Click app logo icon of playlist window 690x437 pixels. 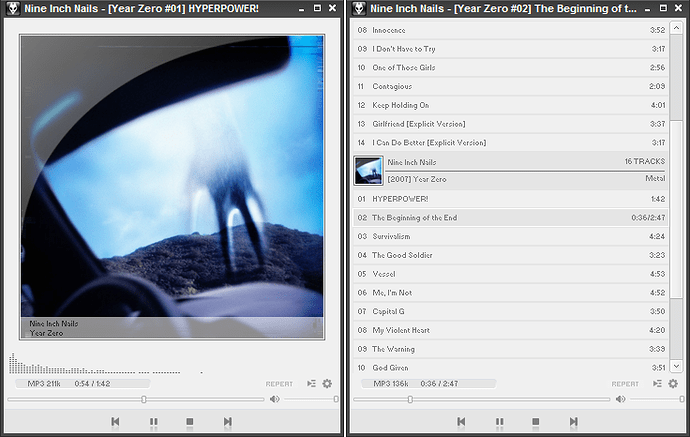click(x=359, y=8)
